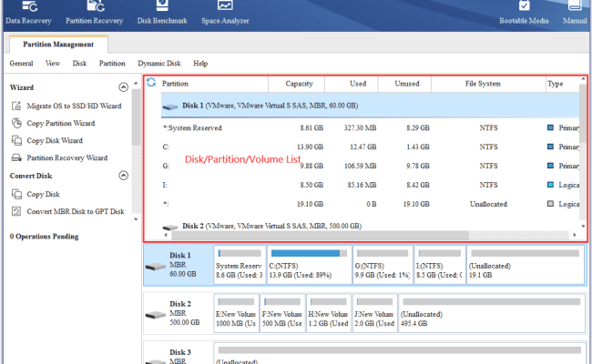Start Migrate OS to SSD/HD Wizard

tap(74, 106)
